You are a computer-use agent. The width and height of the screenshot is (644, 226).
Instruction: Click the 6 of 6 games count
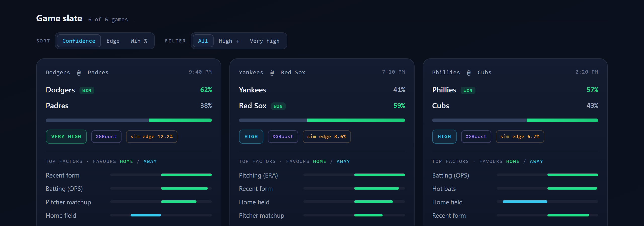pos(108,20)
